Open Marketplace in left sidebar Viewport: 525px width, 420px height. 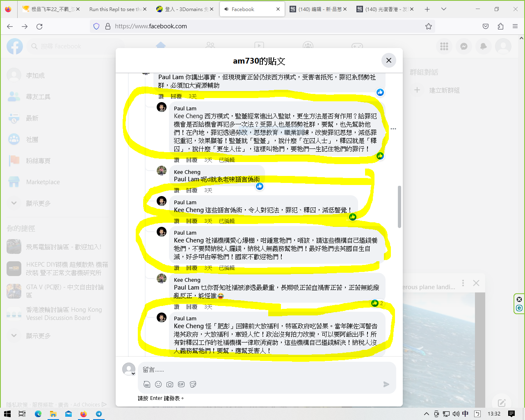pyautogui.click(x=57, y=182)
